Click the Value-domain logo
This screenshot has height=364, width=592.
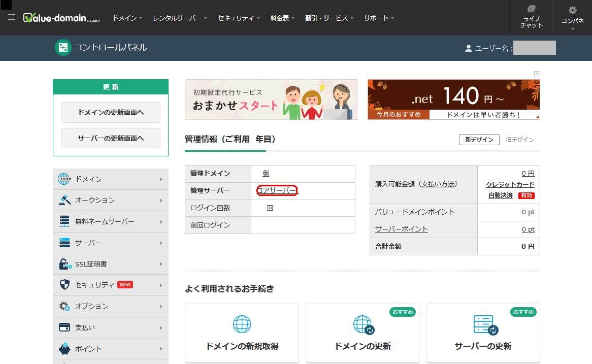(61, 18)
